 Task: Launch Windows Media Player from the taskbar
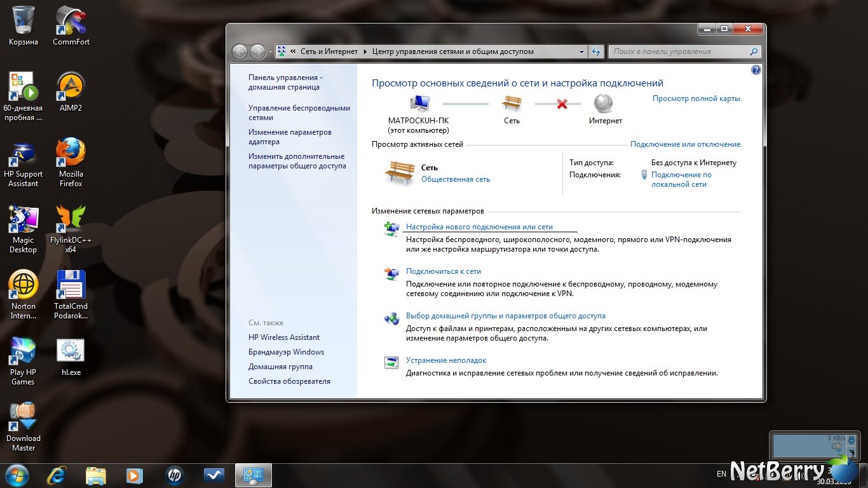click(134, 475)
